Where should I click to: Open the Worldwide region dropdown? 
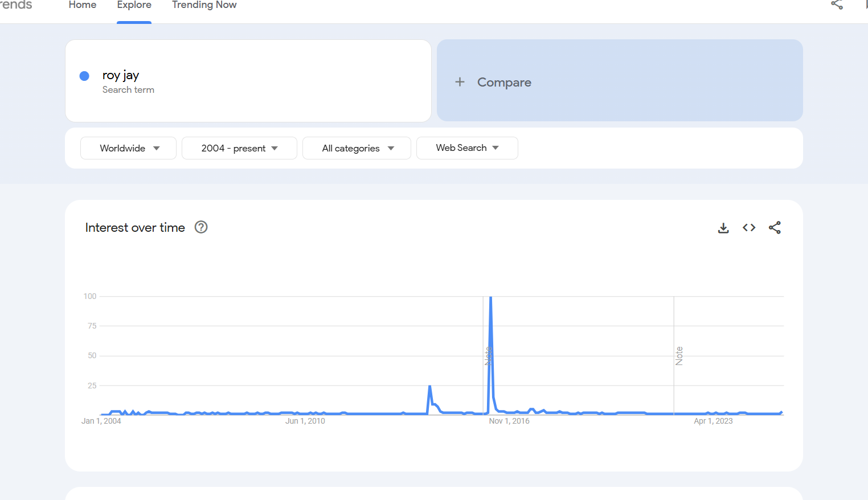coord(129,148)
